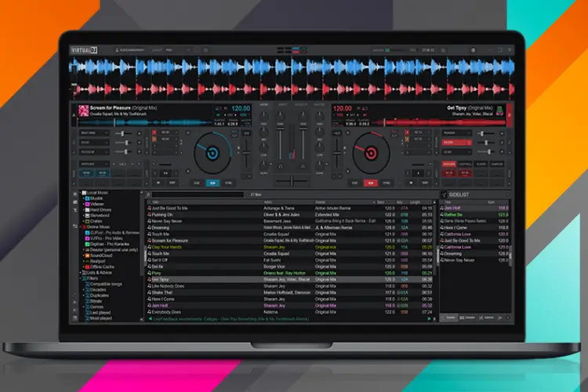Click the Scream for Pleasure album art thumbnail
588x392 pixels.
tap(83, 111)
